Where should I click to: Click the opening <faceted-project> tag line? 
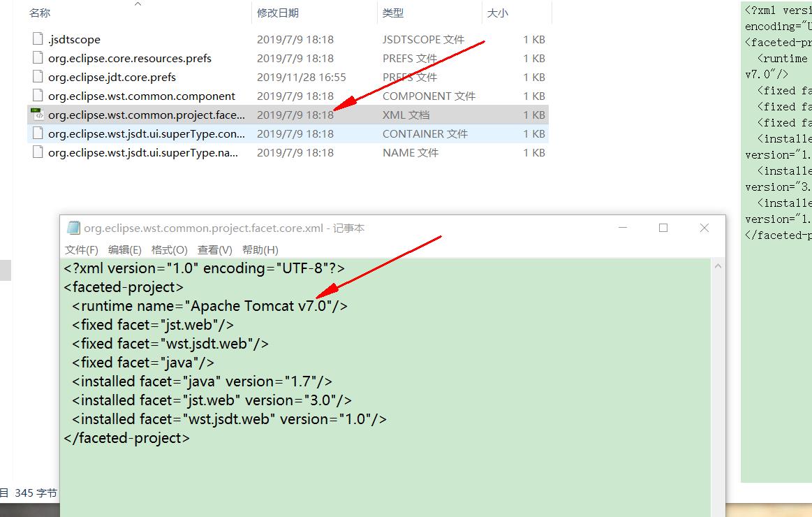point(124,287)
